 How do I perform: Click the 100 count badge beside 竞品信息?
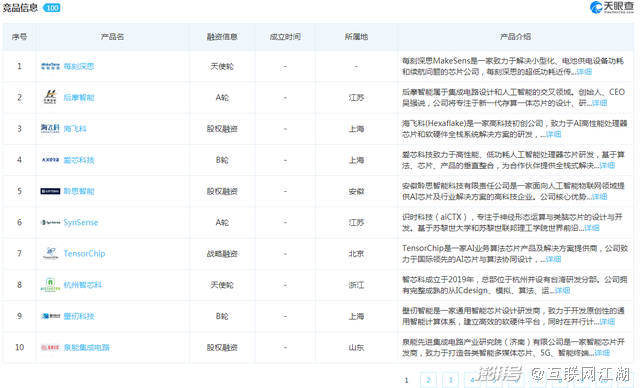tap(52, 8)
